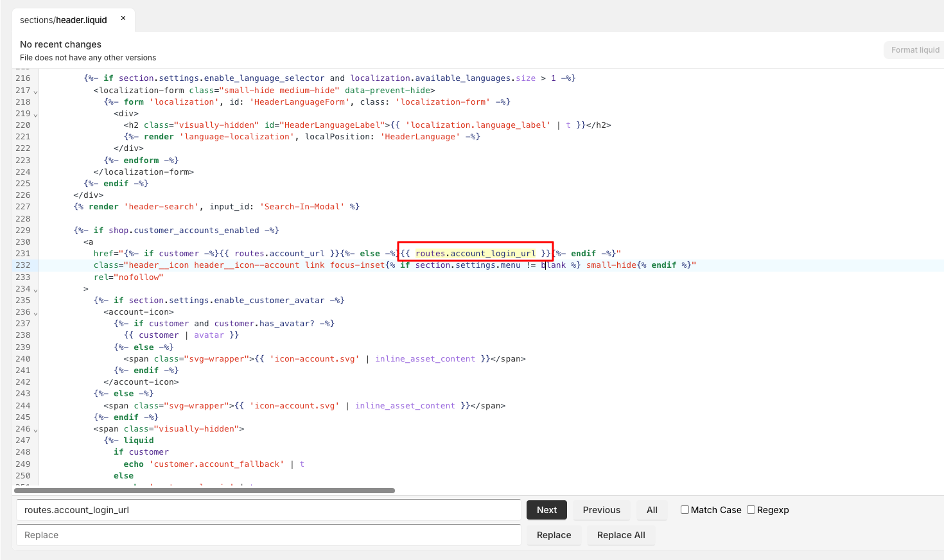
Task: Select All search matches
Action: [652, 510]
